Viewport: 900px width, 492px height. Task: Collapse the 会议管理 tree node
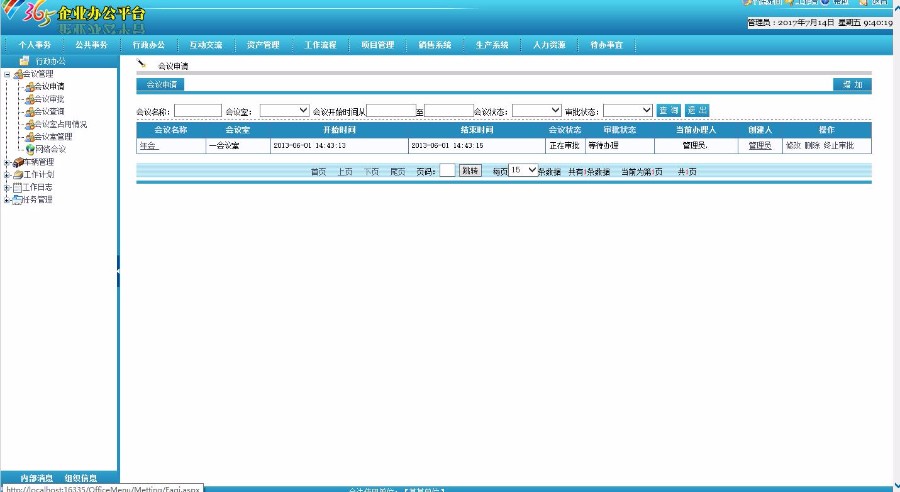7,74
